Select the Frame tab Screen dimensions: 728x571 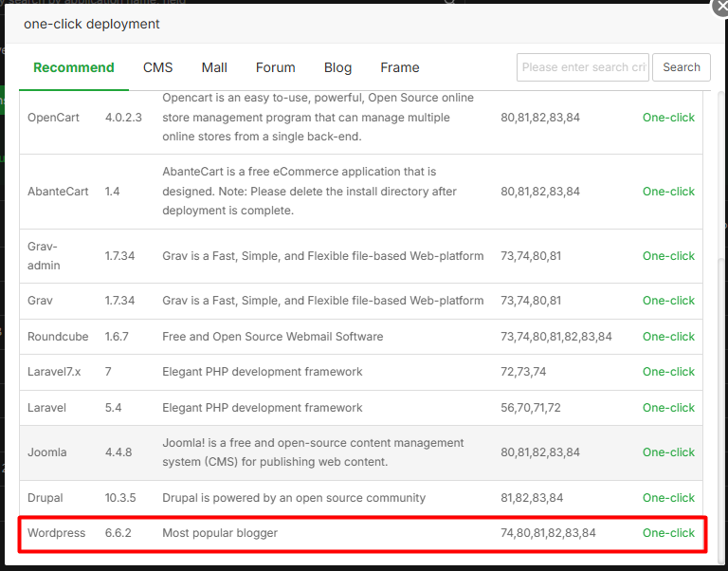pyautogui.click(x=400, y=67)
